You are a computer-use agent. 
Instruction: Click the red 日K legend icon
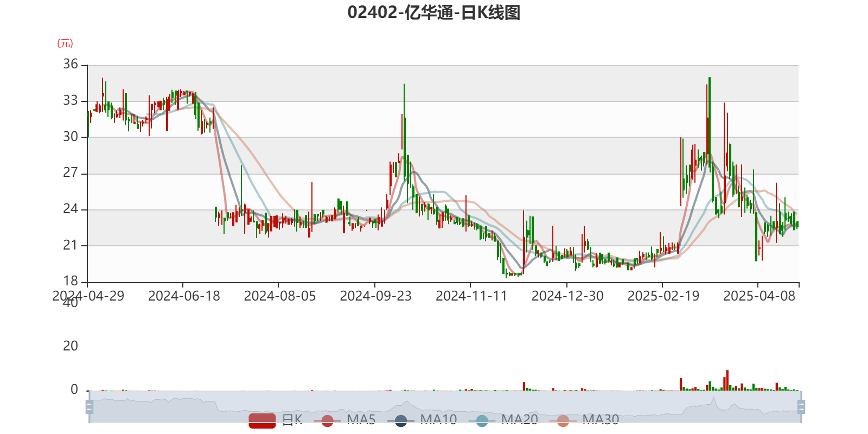point(262,420)
